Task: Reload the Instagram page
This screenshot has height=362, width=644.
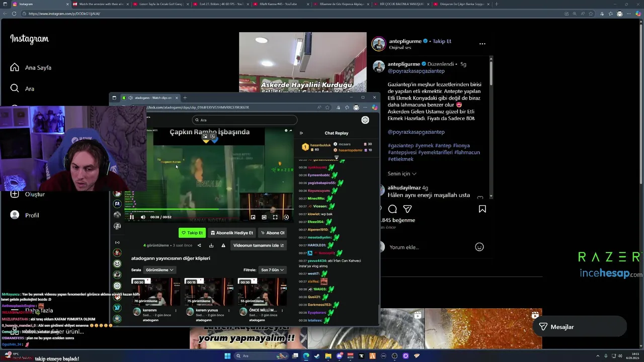Action: [14, 14]
